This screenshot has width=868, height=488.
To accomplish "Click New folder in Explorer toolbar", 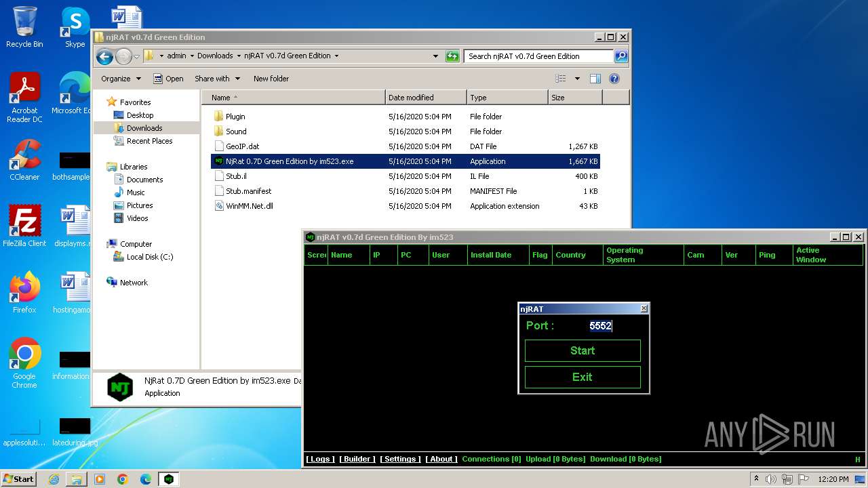I will (x=271, y=79).
